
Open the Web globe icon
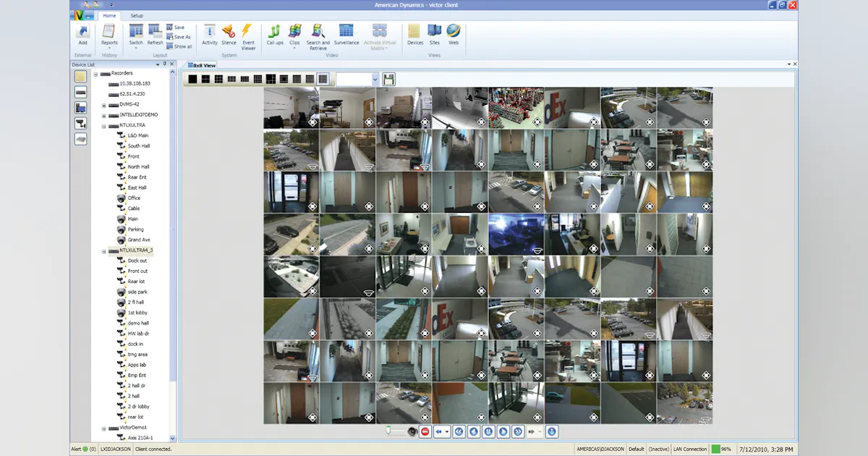pos(454,31)
